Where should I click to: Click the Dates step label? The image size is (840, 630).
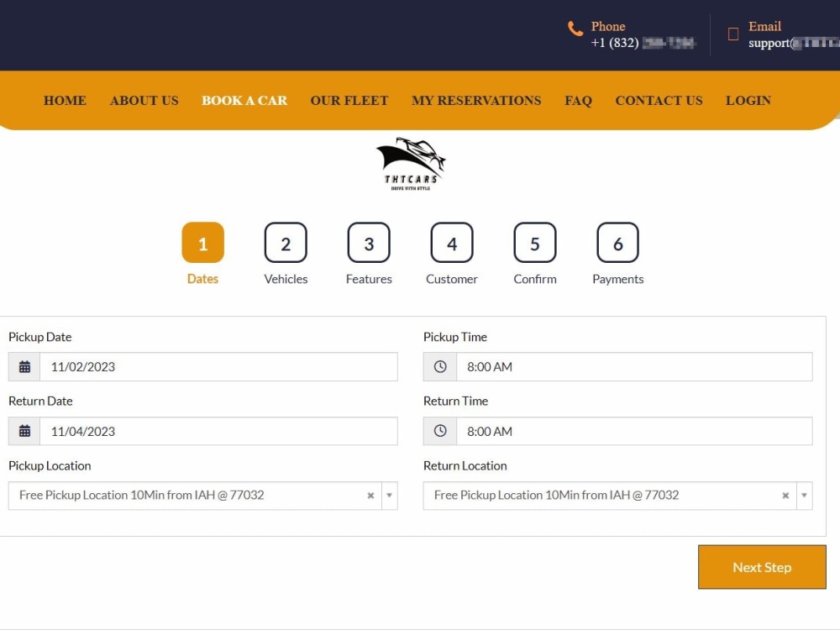pyautogui.click(x=203, y=279)
